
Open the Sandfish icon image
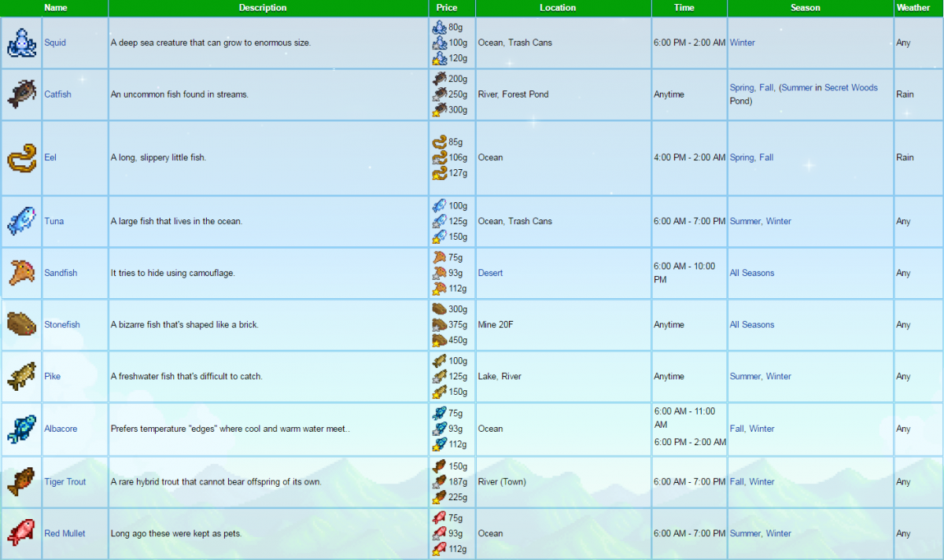pyautogui.click(x=21, y=273)
